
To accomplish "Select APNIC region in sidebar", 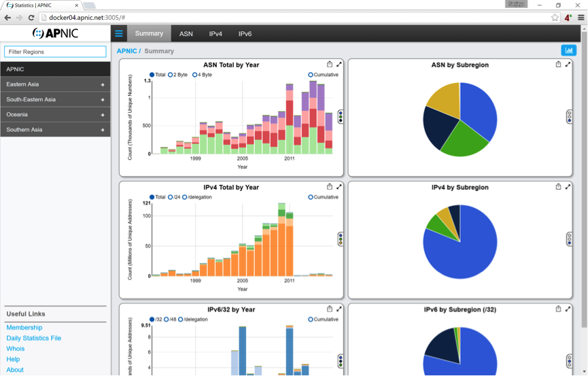I will click(56, 69).
